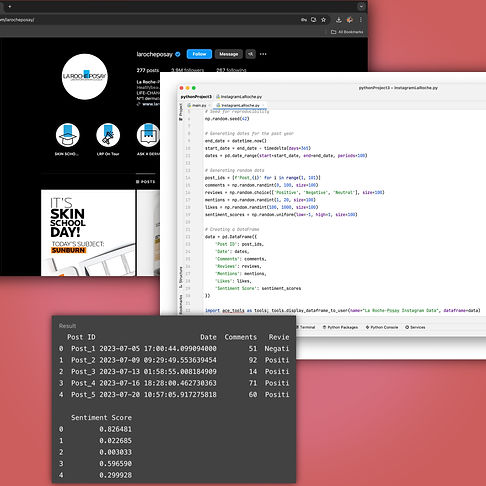The width and height of the screenshot is (486, 486).
Task: Click the import ace_tools code line
Action: click(343, 310)
